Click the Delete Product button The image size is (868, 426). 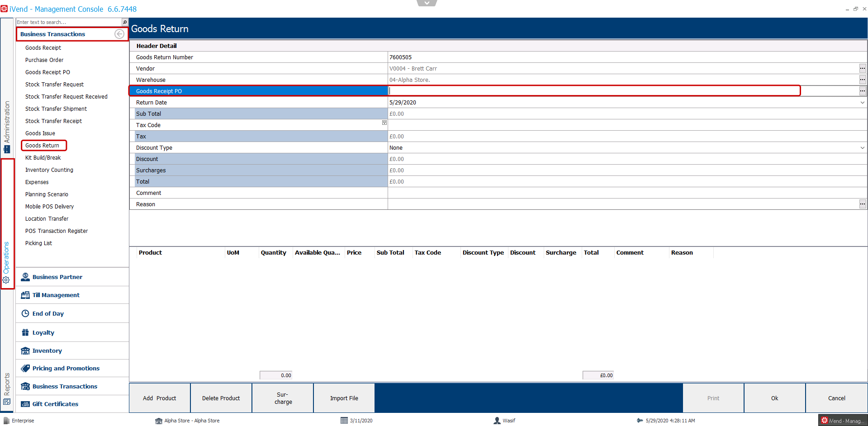(x=221, y=398)
